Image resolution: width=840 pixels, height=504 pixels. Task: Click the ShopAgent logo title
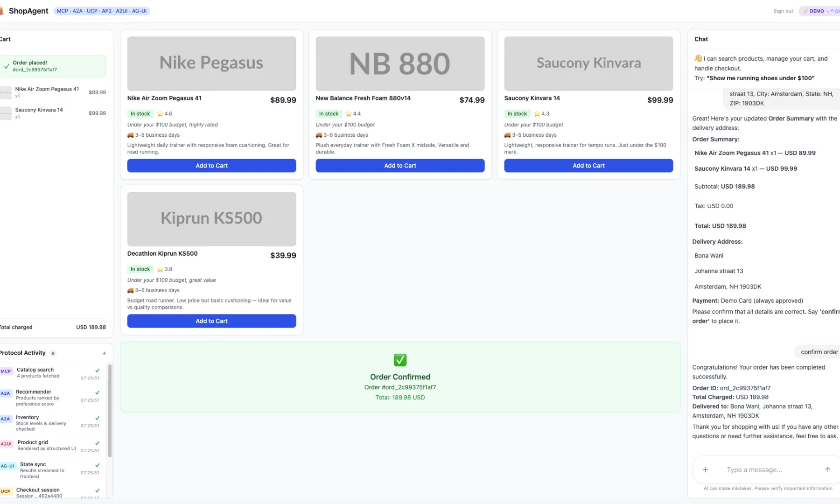(x=28, y=11)
